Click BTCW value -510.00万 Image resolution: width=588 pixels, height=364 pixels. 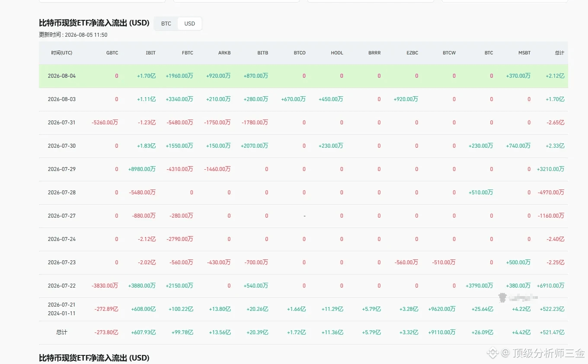[x=444, y=263]
